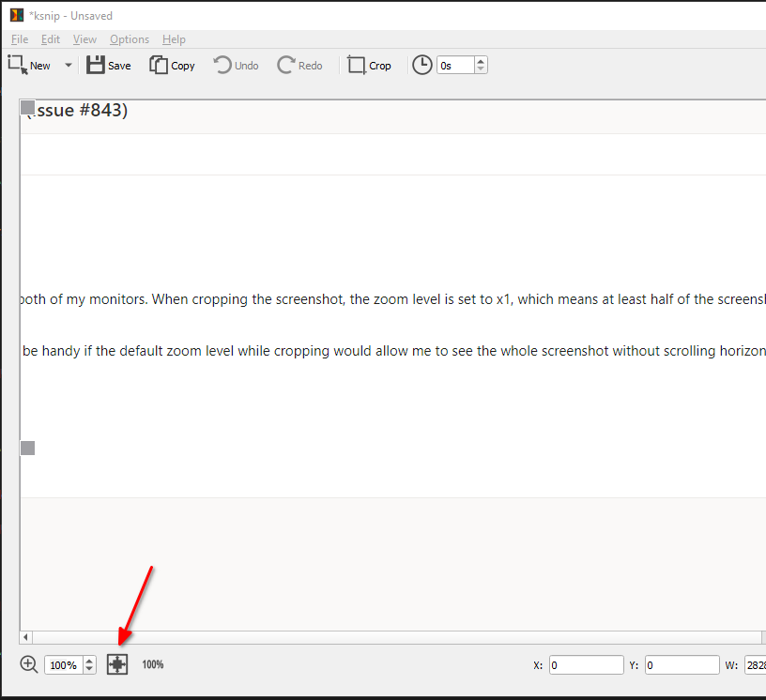Screen dimensions: 766x700
Task: Increase zoom percentage using the spinbox arrows
Action: (x=87, y=660)
